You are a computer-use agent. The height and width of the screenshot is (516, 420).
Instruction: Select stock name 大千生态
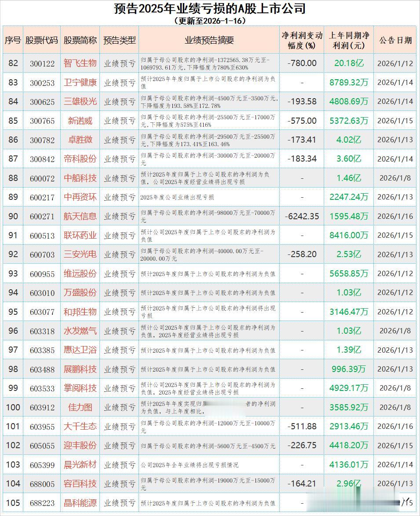tap(80, 426)
